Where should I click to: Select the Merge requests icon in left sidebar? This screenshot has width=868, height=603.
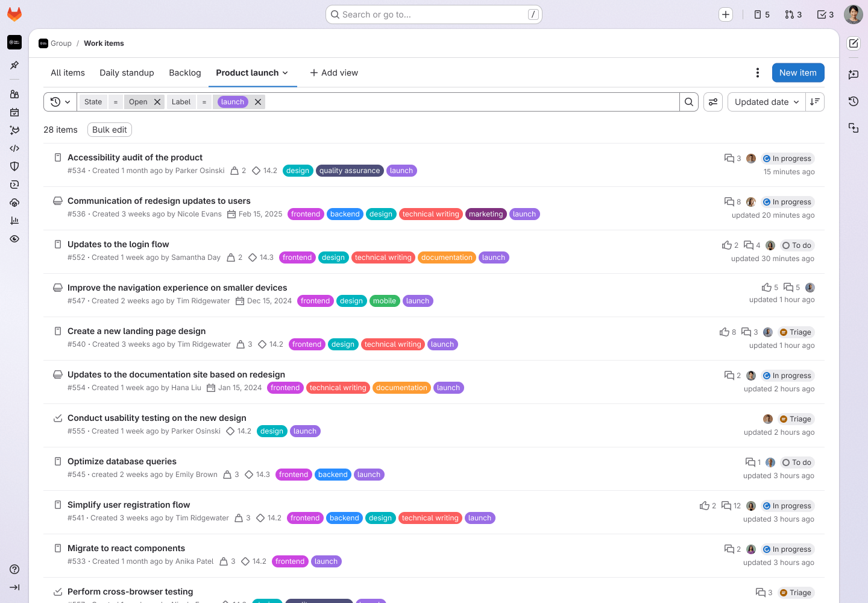[14, 130]
